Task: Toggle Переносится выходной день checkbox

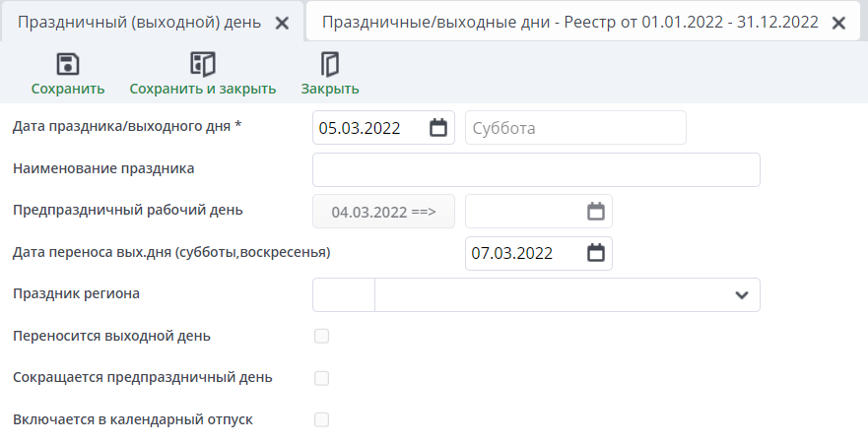Action: (321, 336)
